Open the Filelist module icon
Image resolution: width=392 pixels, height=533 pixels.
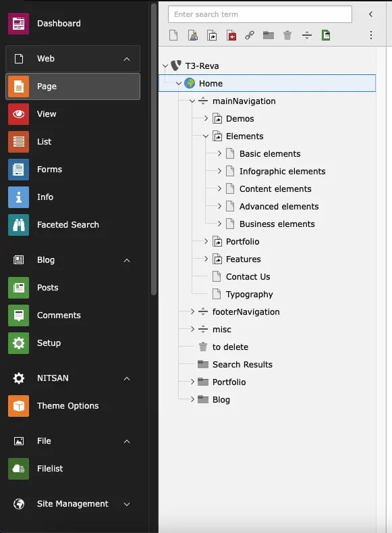tap(19, 468)
